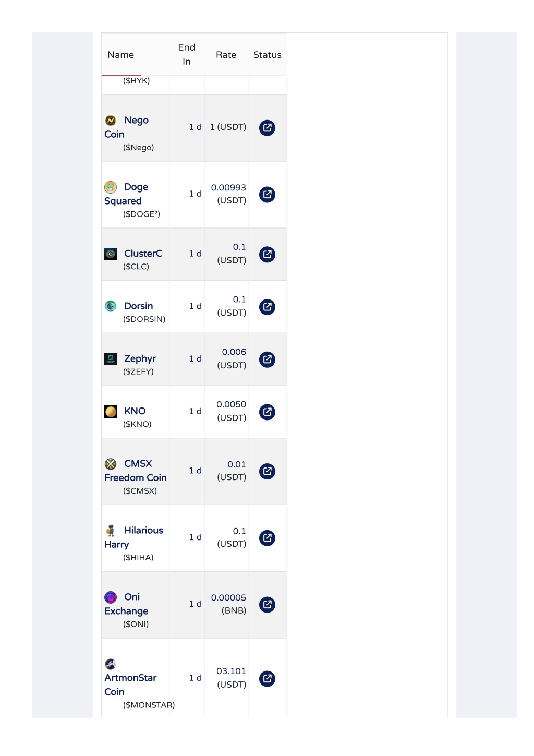This screenshot has height=756, width=534.
Task: Open the CMSX Freedom Coin status icon
Action: 267,472
